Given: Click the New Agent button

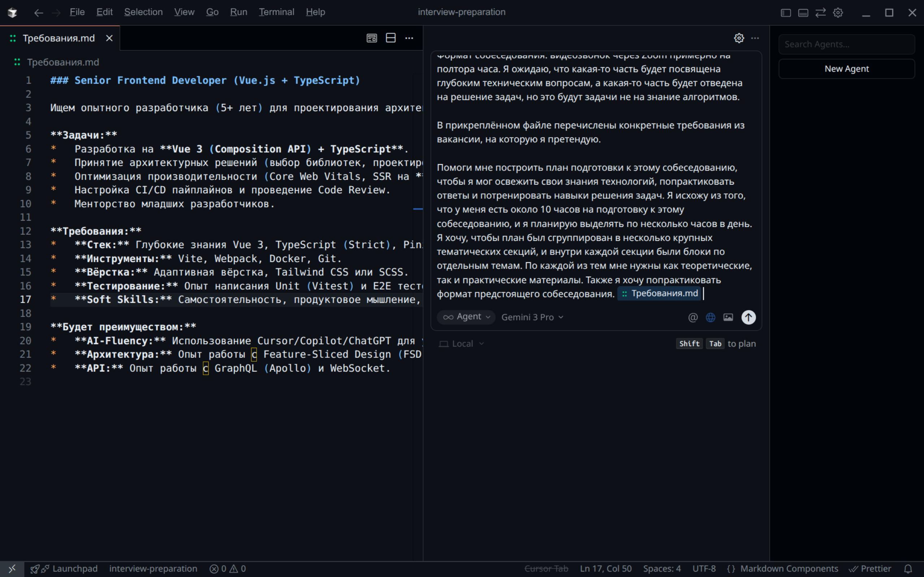Looking at the screenshot, I should click(846, 69).
